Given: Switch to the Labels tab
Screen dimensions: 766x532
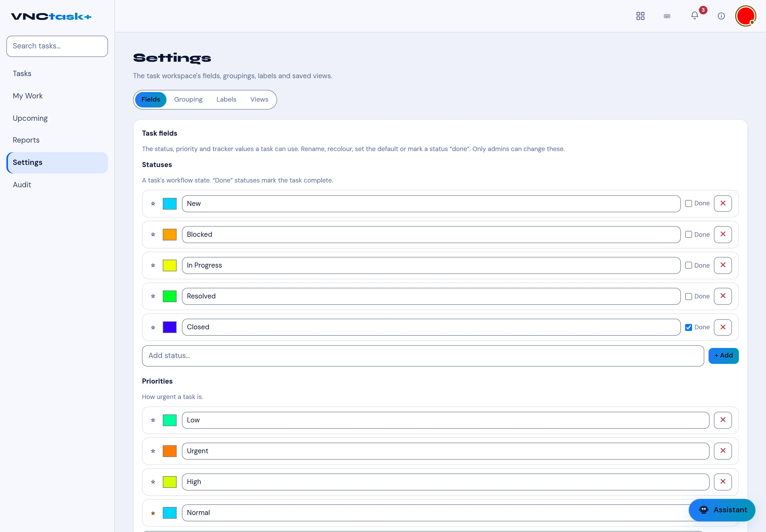Looking at the screenshot, I should 226,99.
